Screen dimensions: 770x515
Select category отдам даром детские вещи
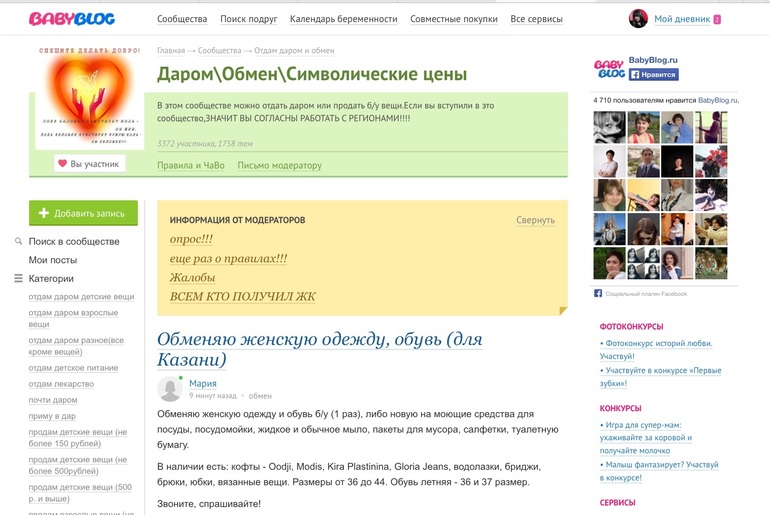[x=81, y=297]
